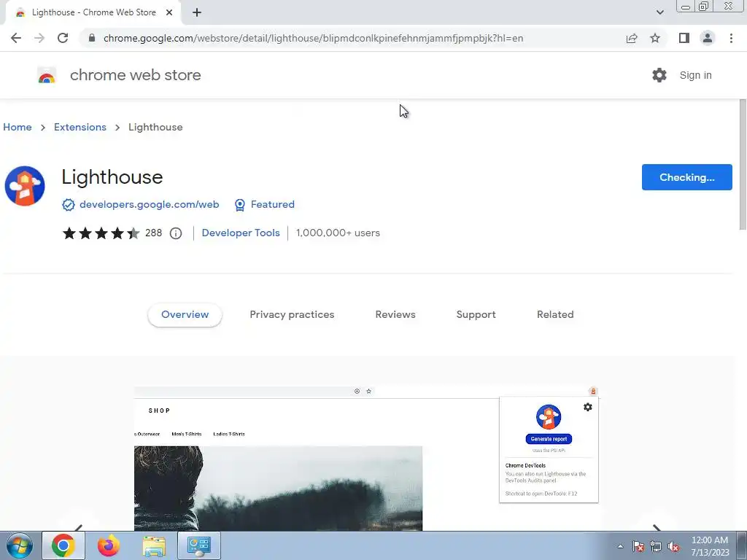Click the control panel taskbar icon
Viewport: 747px width, 560px height.
(x=198, y=545)
